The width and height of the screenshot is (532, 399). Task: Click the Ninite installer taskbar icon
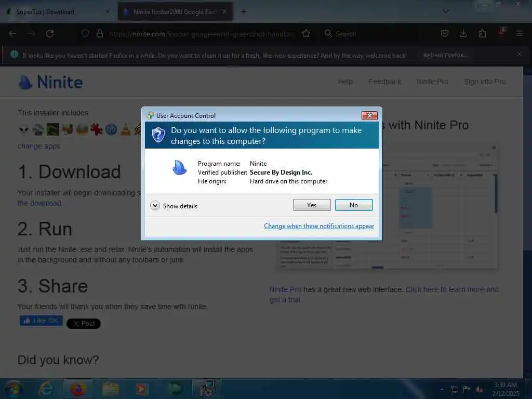click(x=207, y=389)
